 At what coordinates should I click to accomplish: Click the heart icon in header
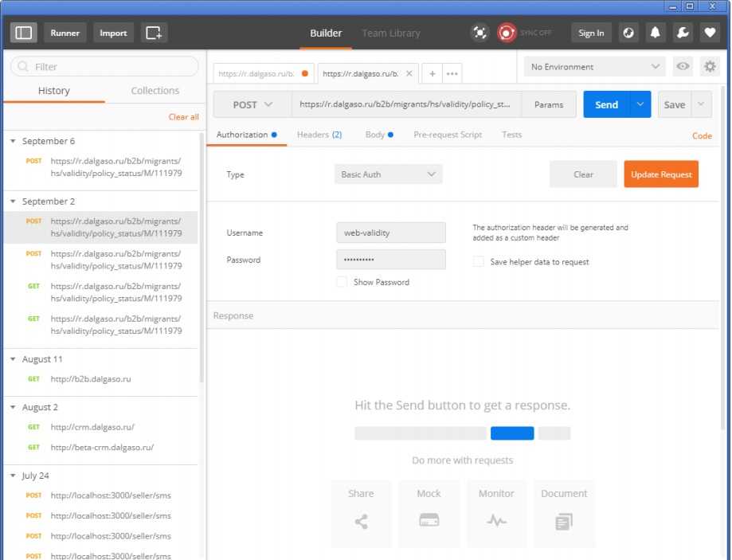[x=710, y=33]
